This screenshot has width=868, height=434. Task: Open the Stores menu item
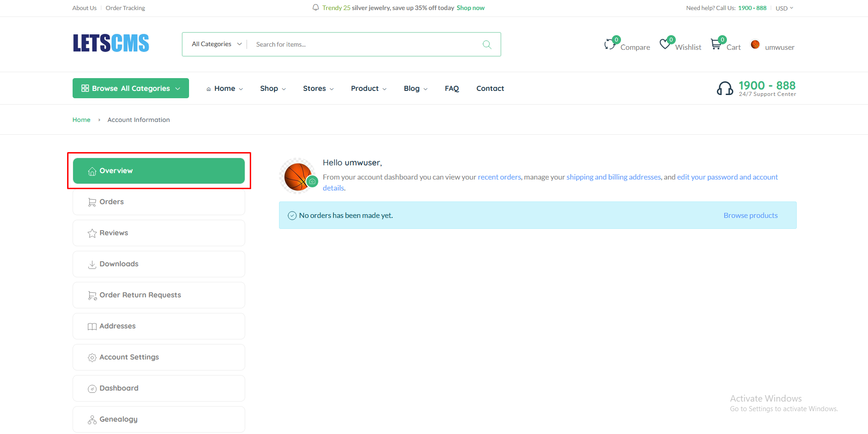click(315, 88)
